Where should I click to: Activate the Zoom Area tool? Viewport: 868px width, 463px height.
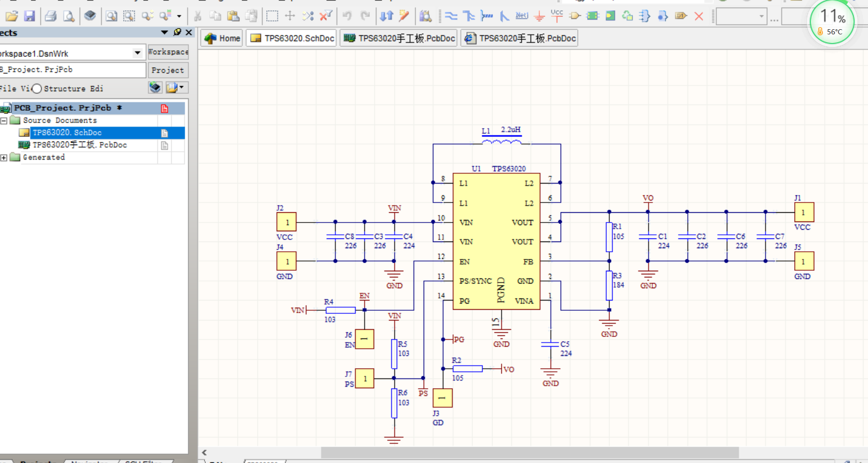point(129,16)
